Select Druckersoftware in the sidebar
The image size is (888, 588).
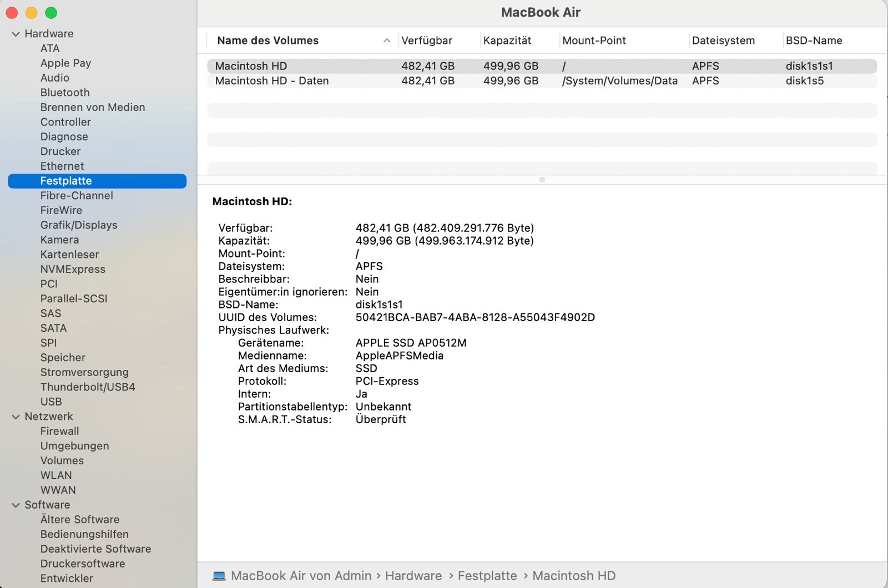tap(82, 564)
